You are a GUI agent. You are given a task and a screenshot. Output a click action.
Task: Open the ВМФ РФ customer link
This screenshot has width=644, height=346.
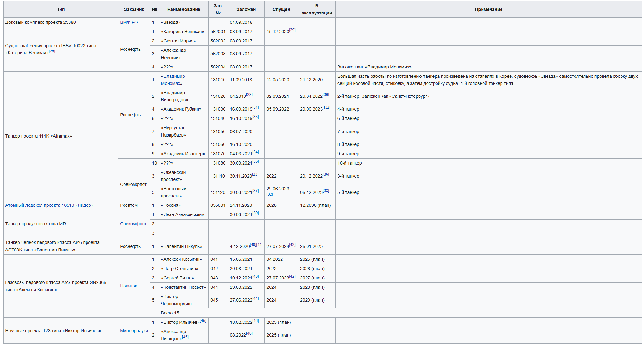point(129,22)
